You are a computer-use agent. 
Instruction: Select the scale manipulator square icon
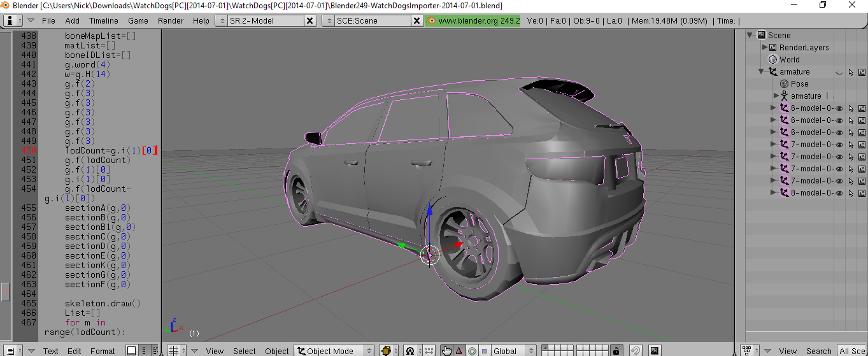(x=484, y=350)
